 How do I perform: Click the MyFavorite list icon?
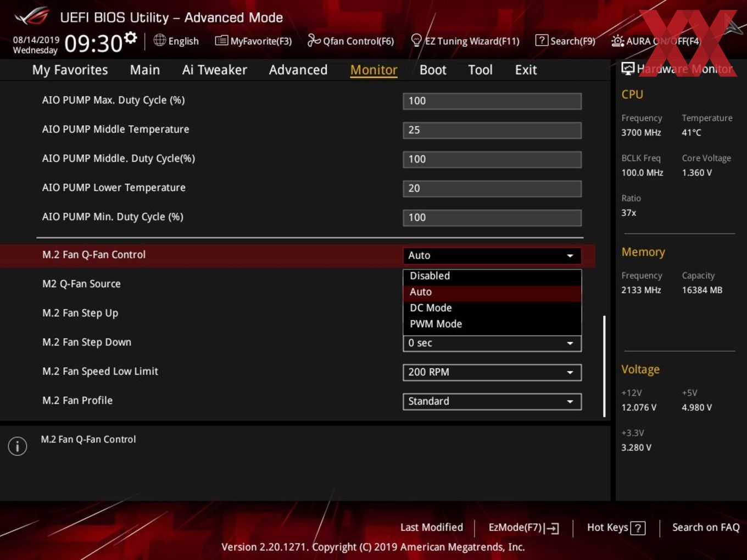(x=221, y=40)
